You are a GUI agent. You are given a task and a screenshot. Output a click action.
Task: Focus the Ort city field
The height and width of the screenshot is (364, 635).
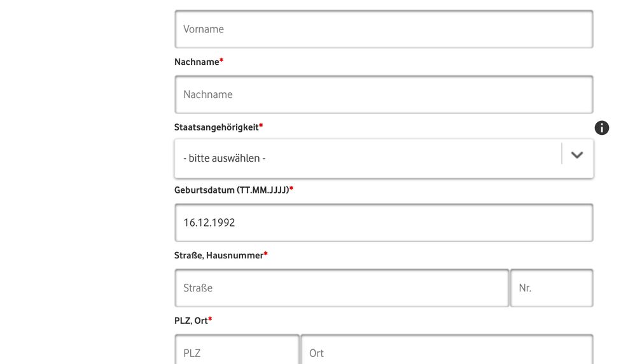pos(447,352)
